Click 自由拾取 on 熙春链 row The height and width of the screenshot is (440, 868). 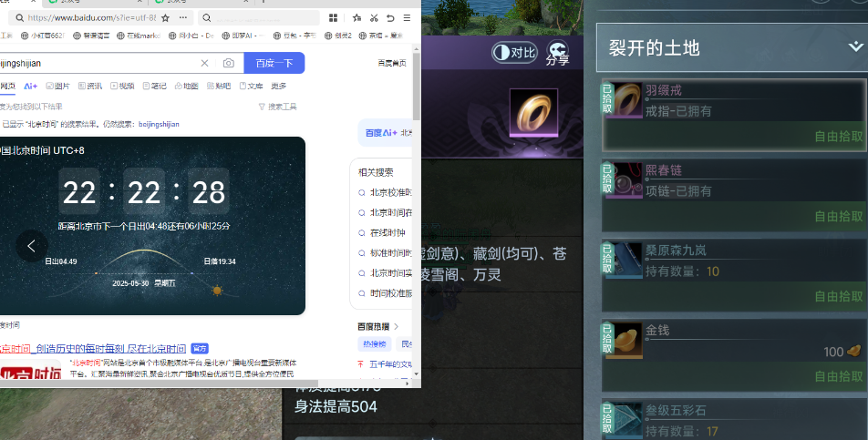pyautogui.click(x=838, y=216)
